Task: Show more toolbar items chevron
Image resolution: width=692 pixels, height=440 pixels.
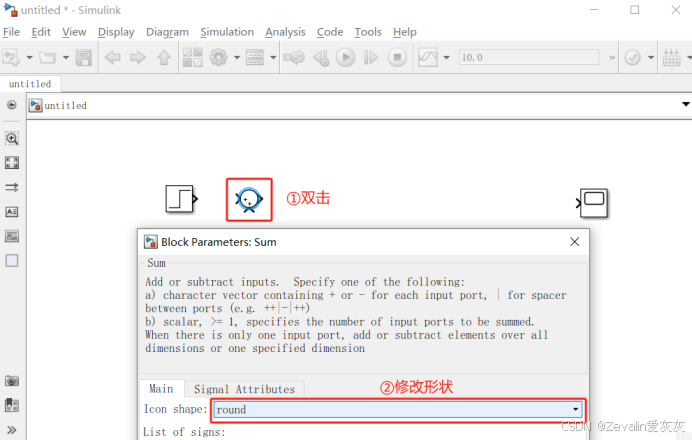Action: [x=612, y=57]
